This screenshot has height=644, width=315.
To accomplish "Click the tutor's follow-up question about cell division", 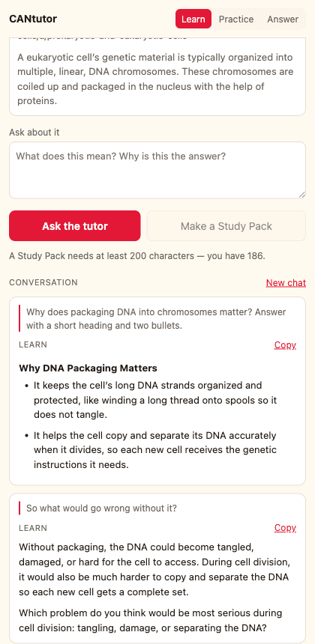I will point(151,621).
